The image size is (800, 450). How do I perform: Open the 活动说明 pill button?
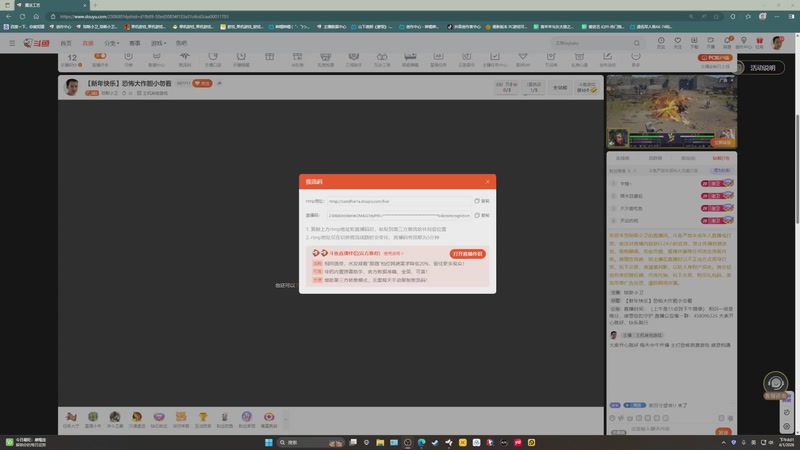(x=763, y=68)
